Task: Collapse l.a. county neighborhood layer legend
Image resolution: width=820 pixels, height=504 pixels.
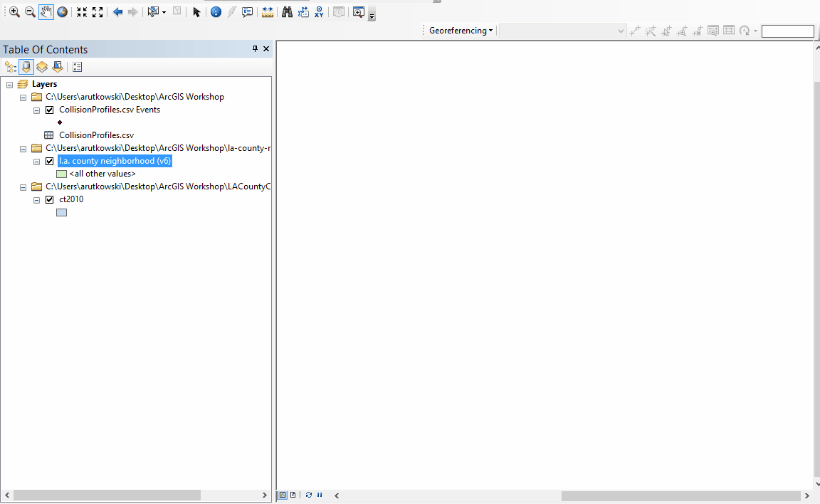Action: coord(36,162)
